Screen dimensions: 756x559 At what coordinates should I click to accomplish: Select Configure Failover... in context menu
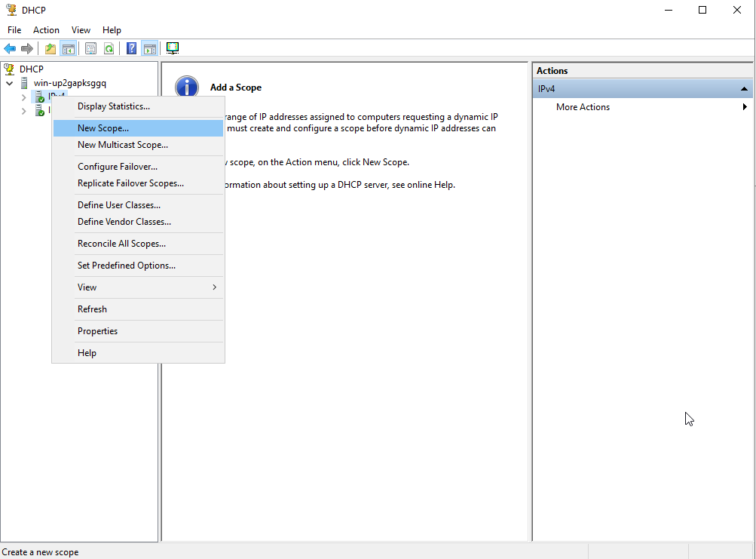tap(118, 167)
